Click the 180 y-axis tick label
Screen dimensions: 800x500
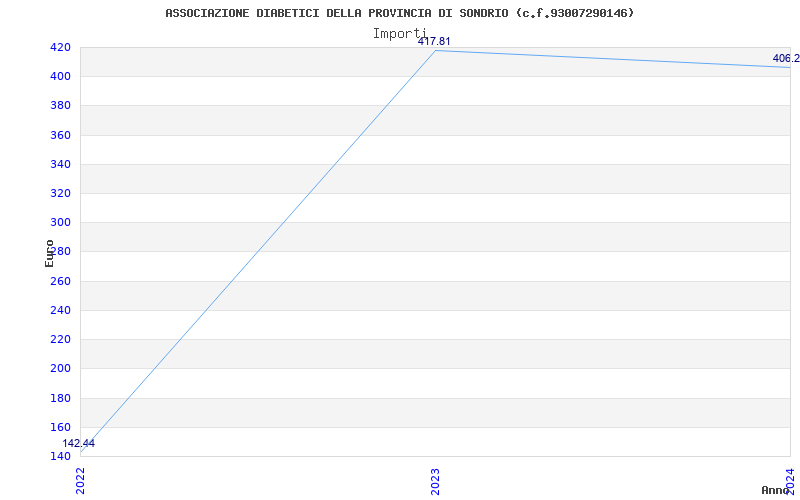(x=60, y=398)
